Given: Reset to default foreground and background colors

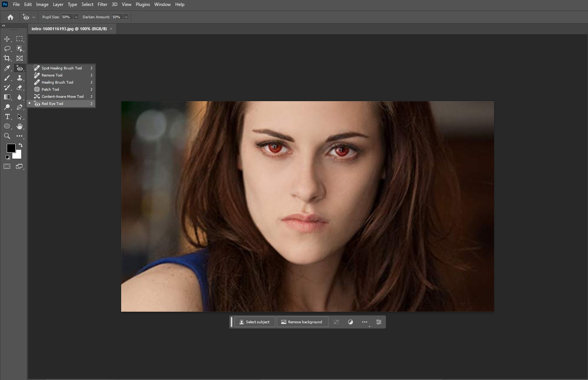Looking at the screenshot, I should (x=7, y=158).
